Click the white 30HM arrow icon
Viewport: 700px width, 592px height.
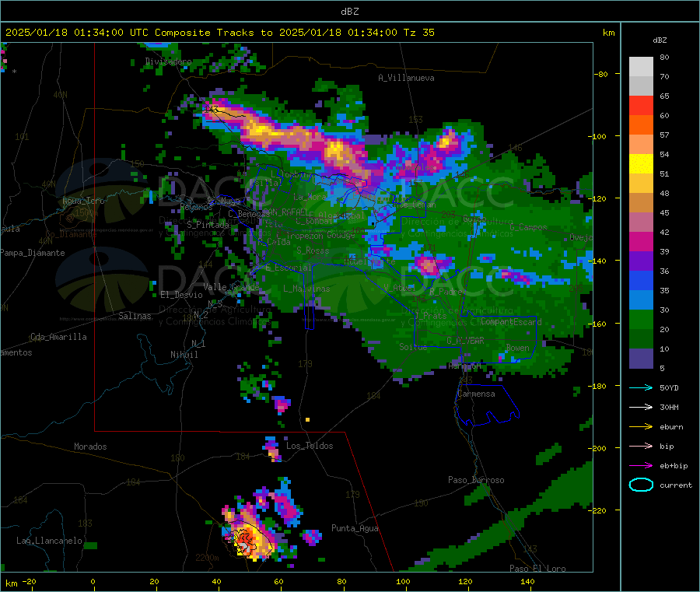pyautogui.click(x=641, y=407)
